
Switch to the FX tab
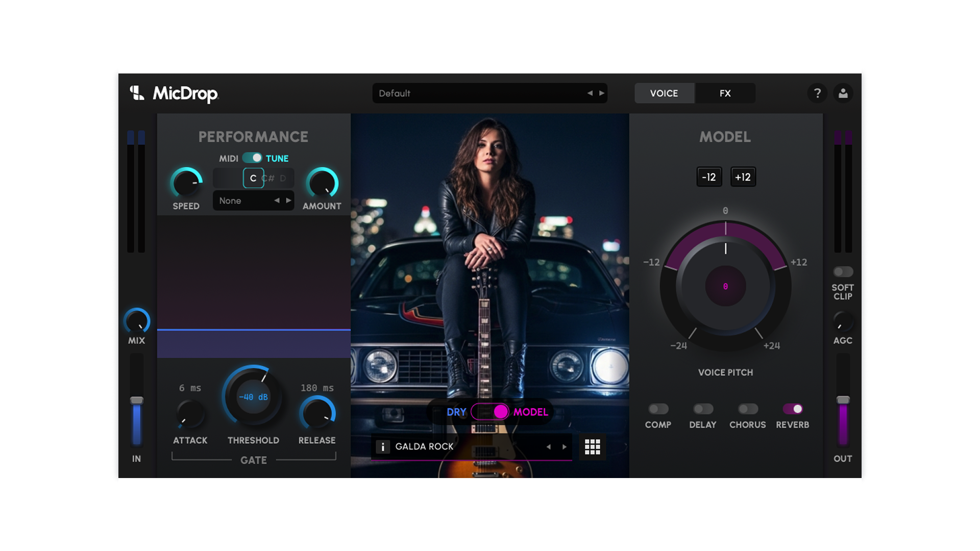click(x=725, y=93)
